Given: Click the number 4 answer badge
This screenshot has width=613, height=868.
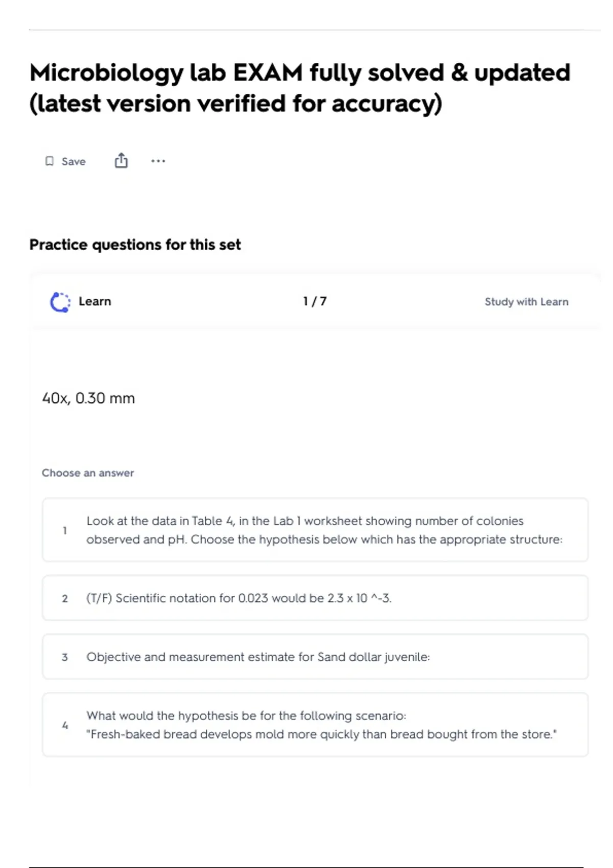Looking at the screenshot, I should [65, 725].
